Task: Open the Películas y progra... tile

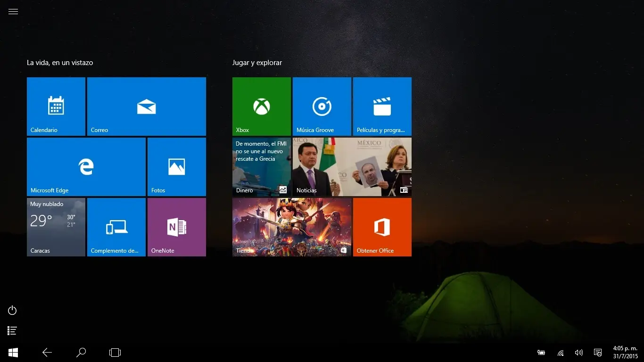Action: (382, 107)
